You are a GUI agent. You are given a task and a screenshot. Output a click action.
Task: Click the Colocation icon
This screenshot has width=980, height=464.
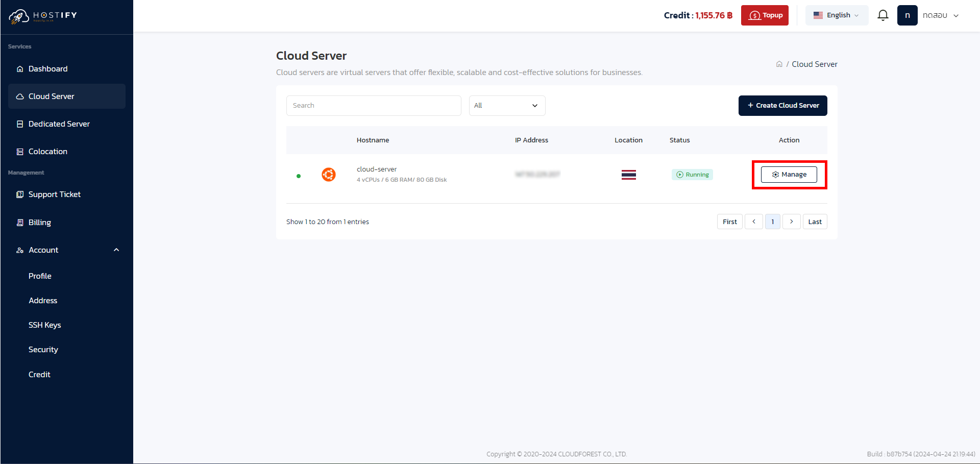20,151
